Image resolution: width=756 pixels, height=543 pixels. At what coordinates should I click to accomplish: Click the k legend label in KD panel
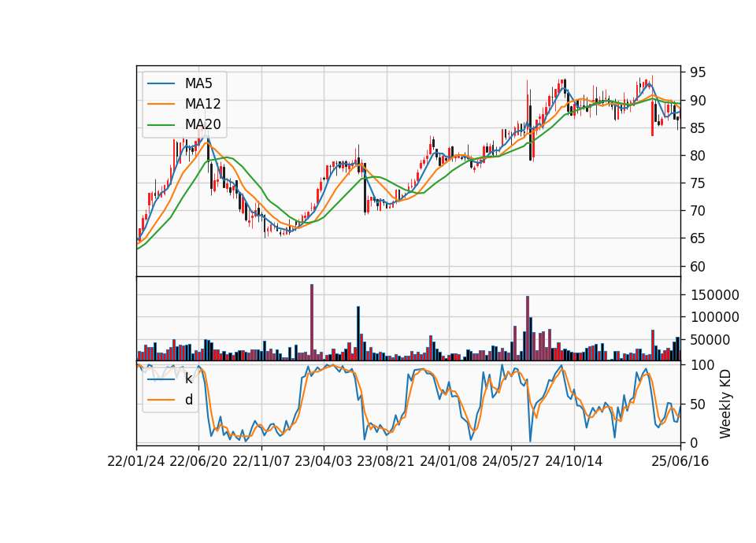pos(188,379)
